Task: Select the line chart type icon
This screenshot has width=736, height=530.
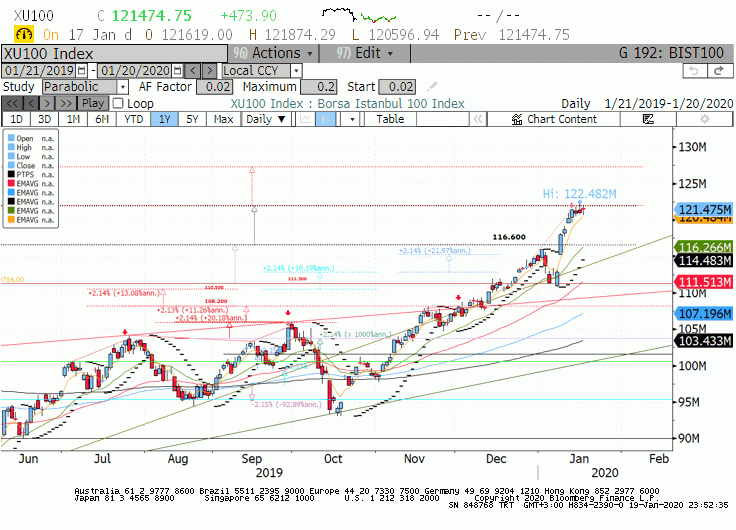Action: (x=306, y=119)
